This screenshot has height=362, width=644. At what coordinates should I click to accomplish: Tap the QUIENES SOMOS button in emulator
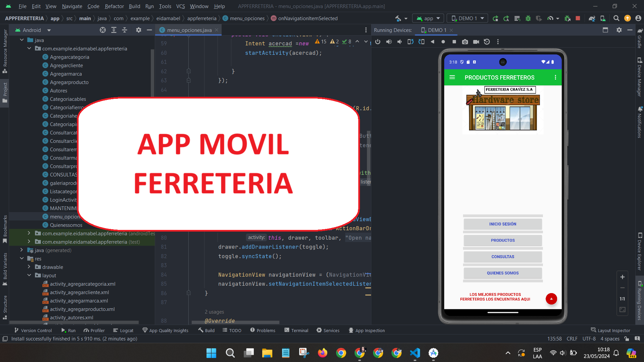[502, 273]
